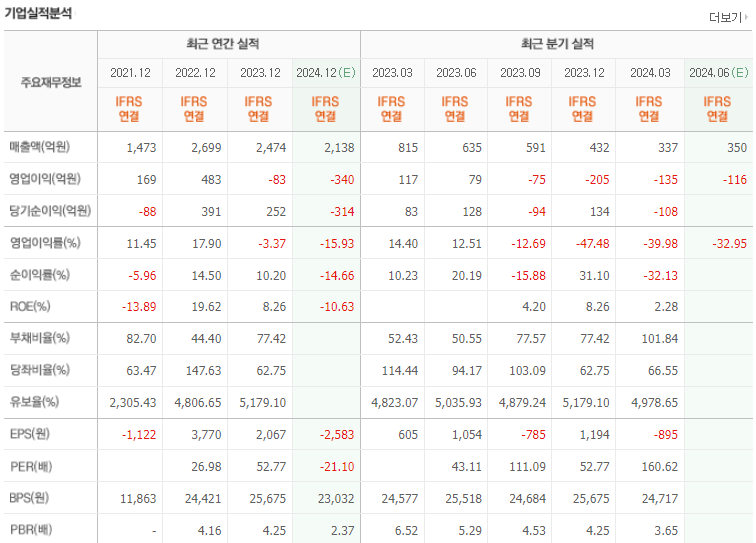Select operating profit value 483
Screen dimensions: 756x543
[x=211, y=180]
